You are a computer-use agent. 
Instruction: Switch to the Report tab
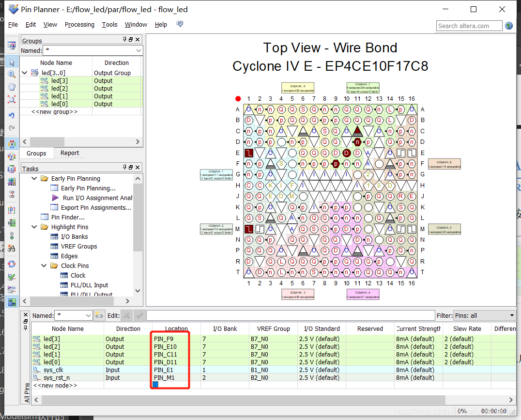pos(69,153)
